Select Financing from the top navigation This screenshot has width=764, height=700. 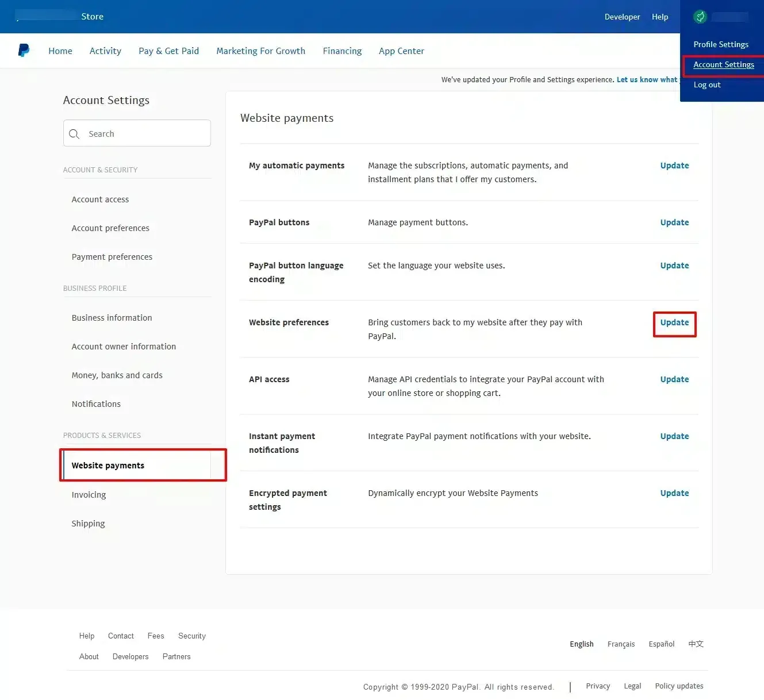click(342, 51)
